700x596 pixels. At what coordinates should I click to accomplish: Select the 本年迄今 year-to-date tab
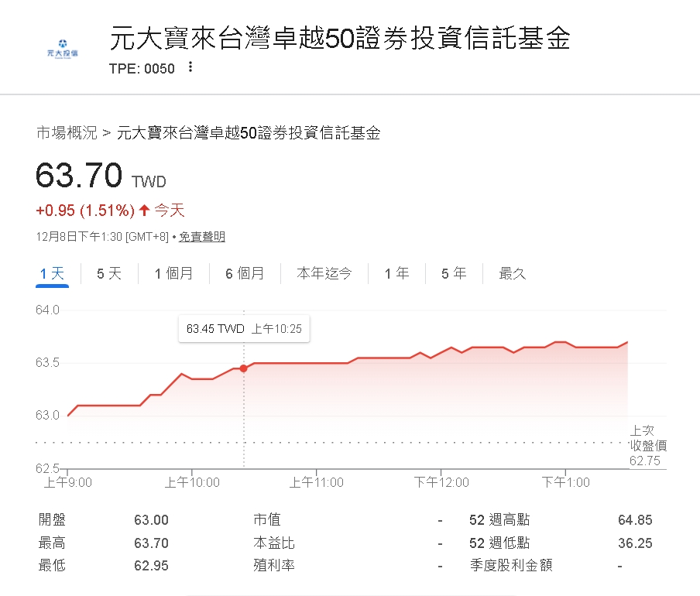[x=324, y=273]
